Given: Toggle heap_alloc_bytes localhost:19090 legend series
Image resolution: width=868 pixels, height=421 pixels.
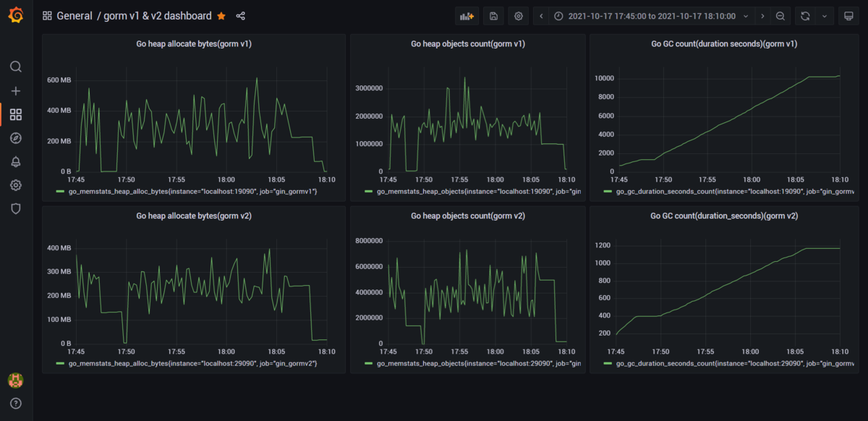Looking at the screenshot, I should coord(192,192).
